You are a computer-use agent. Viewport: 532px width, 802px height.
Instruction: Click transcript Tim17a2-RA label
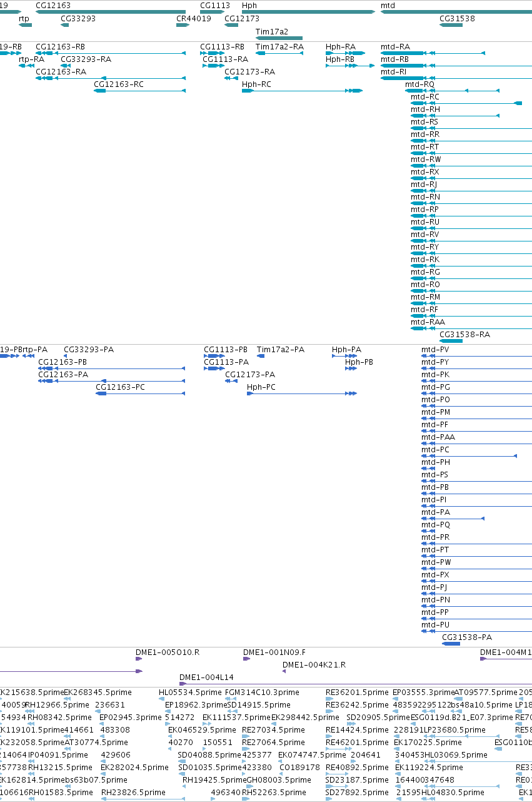(279, 46)
